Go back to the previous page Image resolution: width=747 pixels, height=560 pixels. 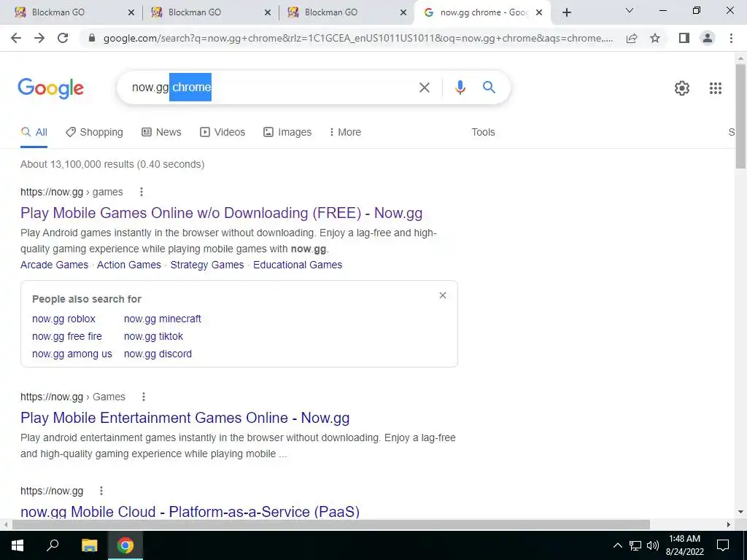[x=16, y=38]
